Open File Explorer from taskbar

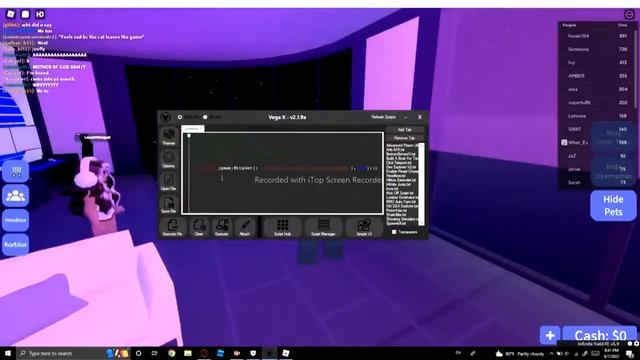(188, 353)
